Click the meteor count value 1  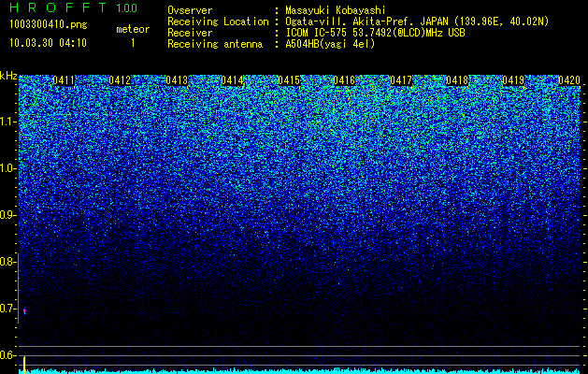(133, 43)
